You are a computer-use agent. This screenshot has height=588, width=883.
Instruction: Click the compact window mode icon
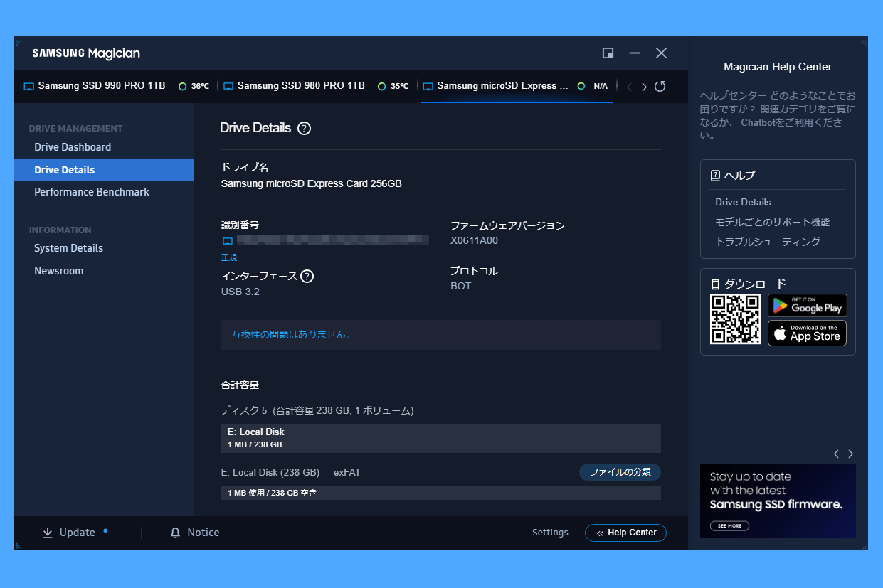tap(608, 53)
